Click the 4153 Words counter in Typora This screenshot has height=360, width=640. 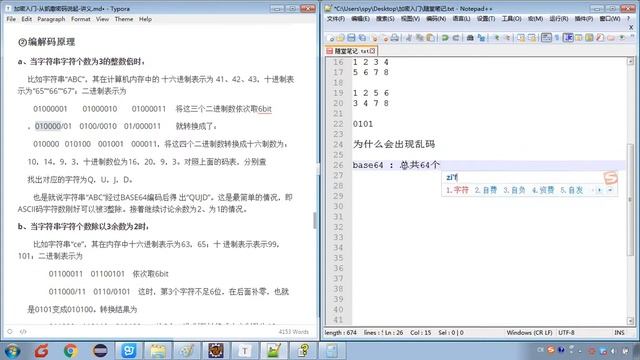tap(293, 332)
